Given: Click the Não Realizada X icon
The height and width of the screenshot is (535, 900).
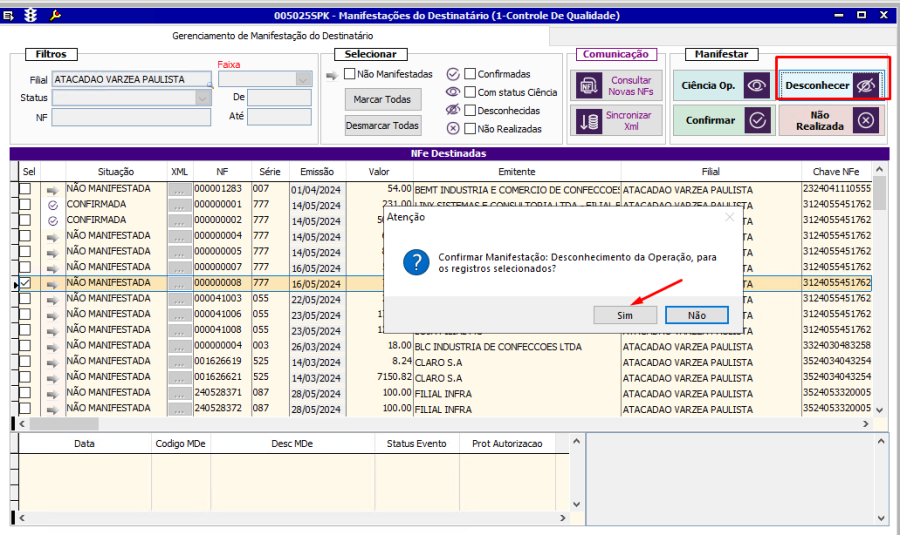Looking at the screenshot, I should coord(866,121).
